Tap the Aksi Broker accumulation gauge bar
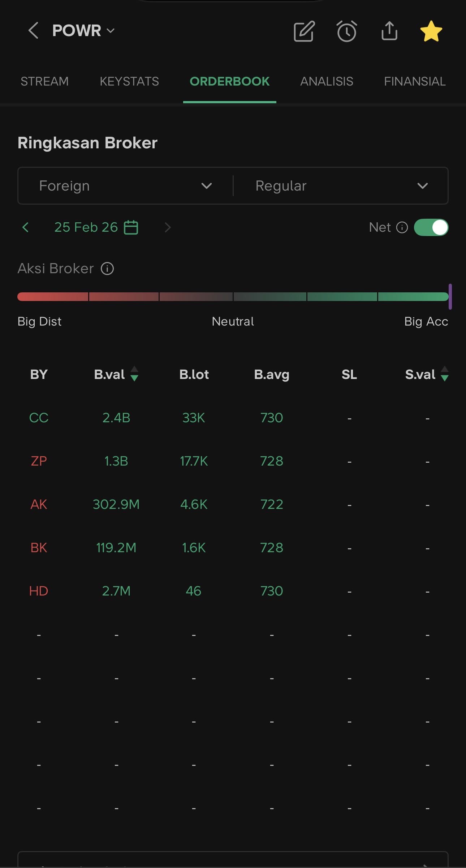 coord(233,297)
